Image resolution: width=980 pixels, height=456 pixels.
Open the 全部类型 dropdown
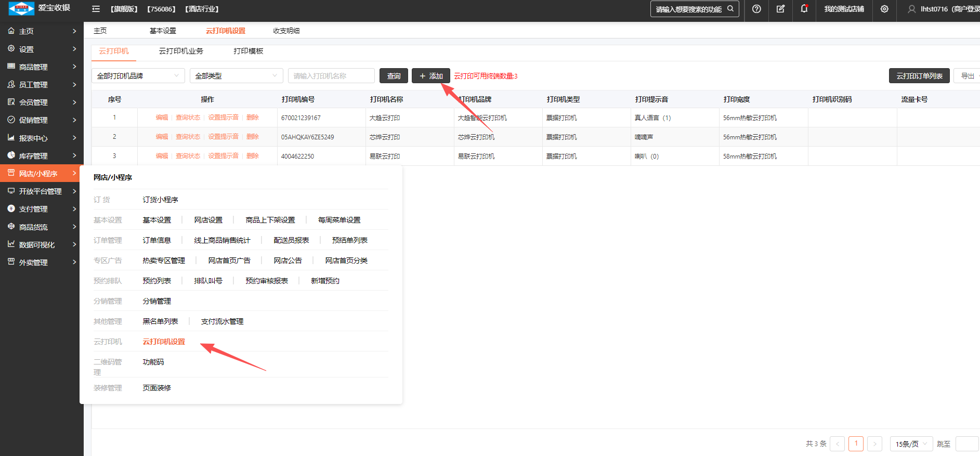[236, 76]
